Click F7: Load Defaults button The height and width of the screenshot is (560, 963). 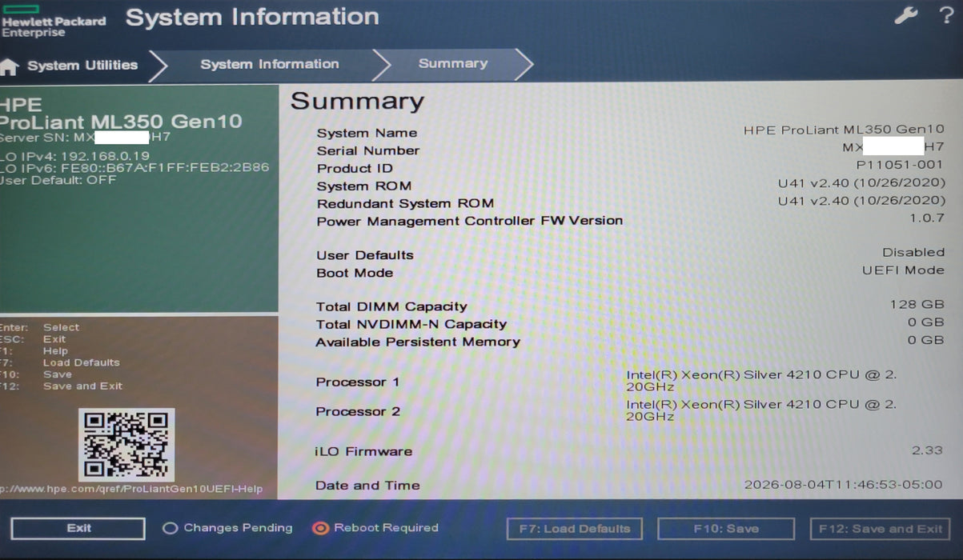574,529
